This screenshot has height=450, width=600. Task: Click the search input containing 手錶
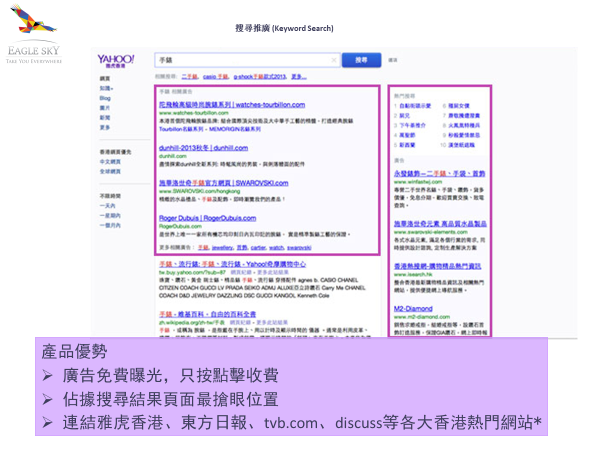pos(247,60)
